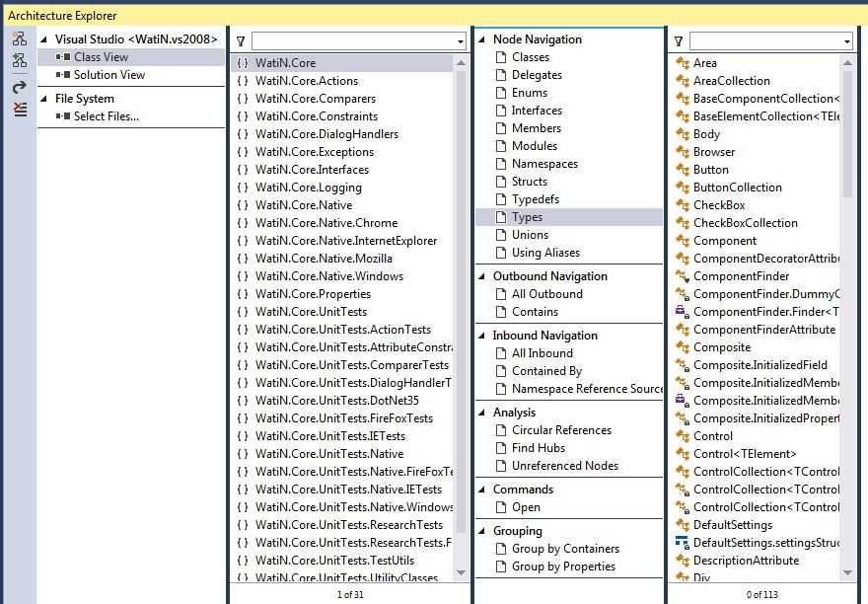Collapse the File System node
Screen dimensions: 868x604
(43, 99)
